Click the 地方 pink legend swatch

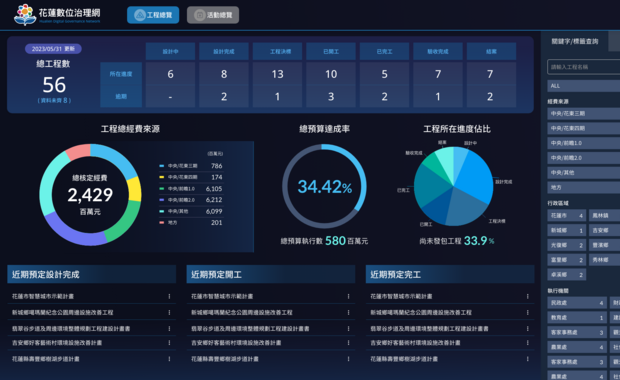point(161,223)
